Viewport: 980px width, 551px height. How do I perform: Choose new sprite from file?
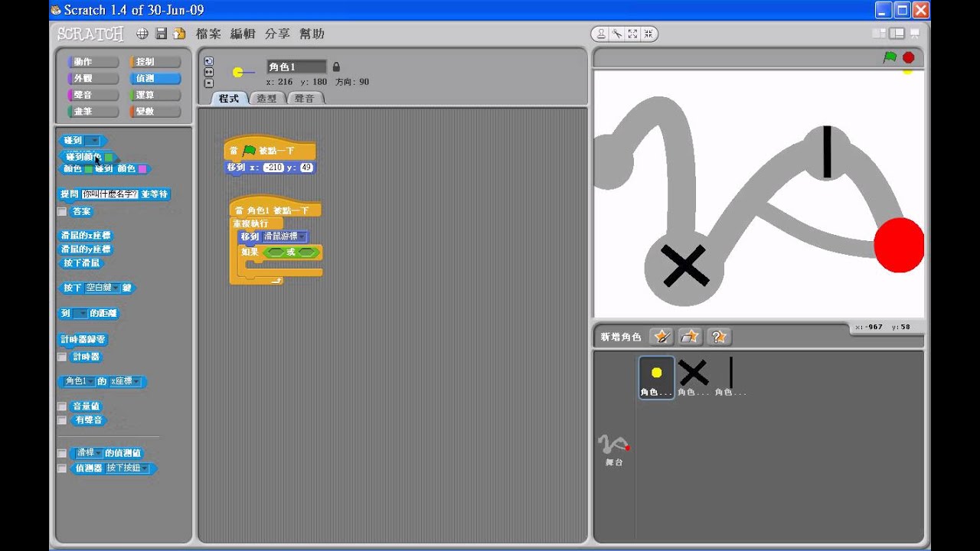pos(691,337)
